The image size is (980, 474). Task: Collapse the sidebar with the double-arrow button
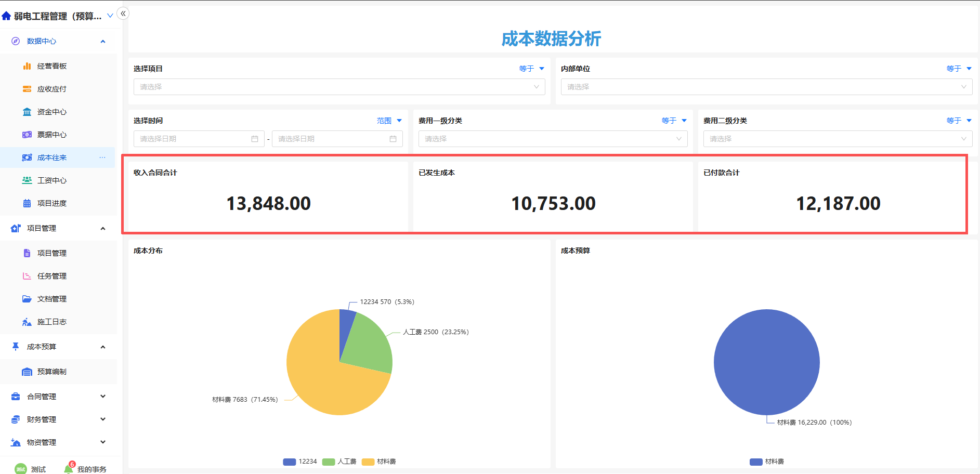pyautogui.click(x=123, y=14)
